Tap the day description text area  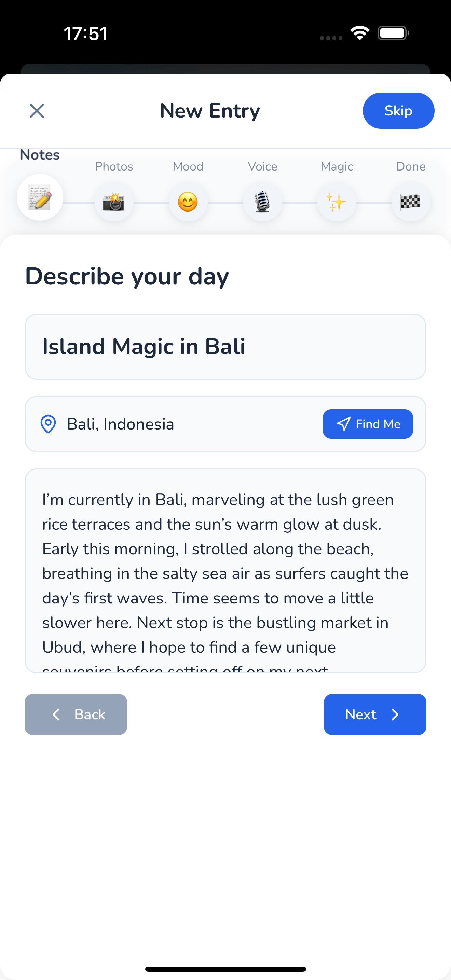(226, 571)
